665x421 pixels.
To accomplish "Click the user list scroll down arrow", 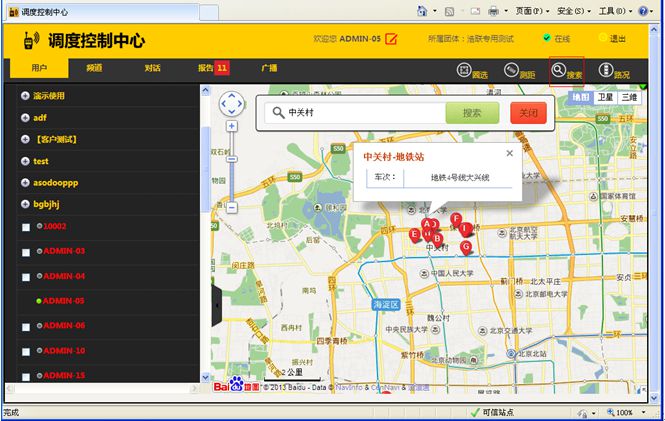I will pos(206,377).
